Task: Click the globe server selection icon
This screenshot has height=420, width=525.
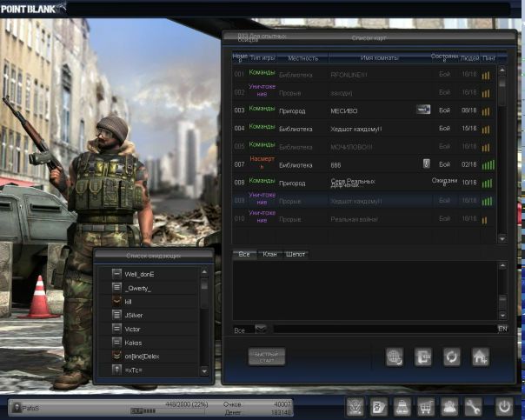Action: pyautogui.click(x=395, y=356)
